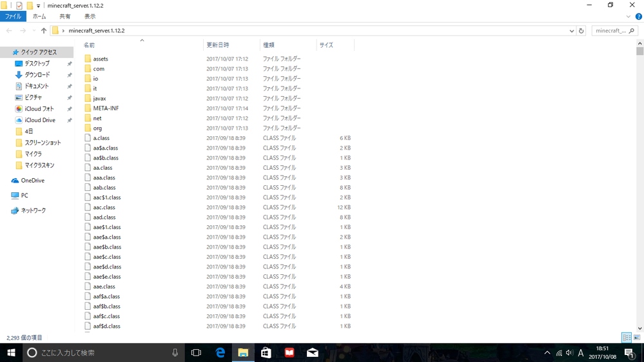
Task: Switch to the 表示 ribbon tab
Action: (90, 16)
